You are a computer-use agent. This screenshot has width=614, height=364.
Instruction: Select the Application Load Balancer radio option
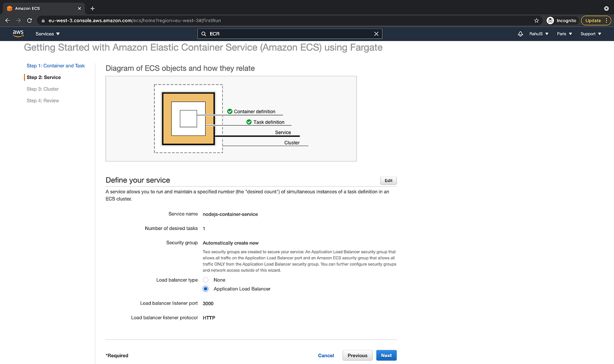coord(206,289)
